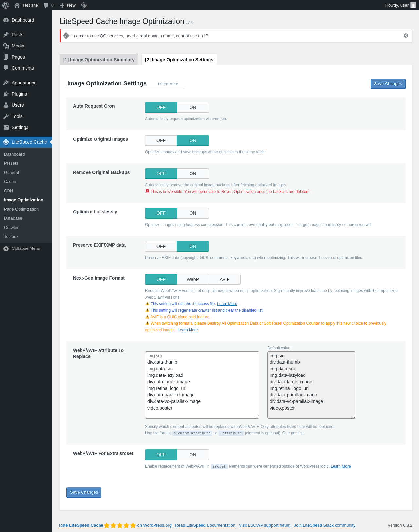Click the Media icon in sidebar
Screen dimensions: 419x532
point(6,46)
